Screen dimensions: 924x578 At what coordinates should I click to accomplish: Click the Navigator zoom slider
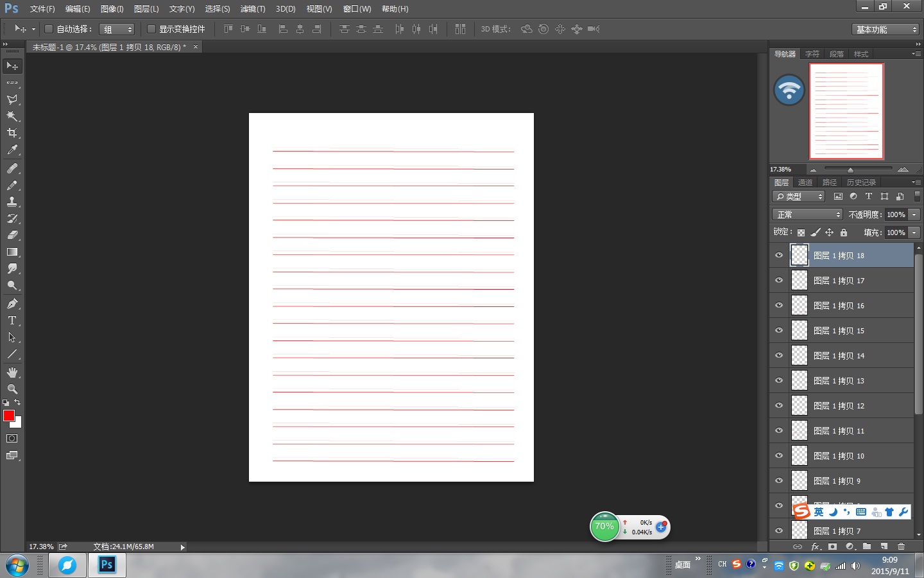coord(858,170)
